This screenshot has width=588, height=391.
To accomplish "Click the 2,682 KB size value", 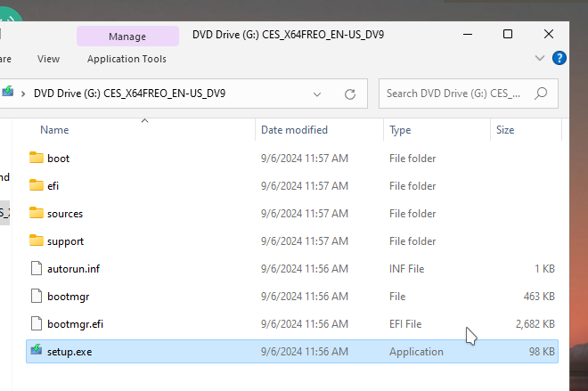I will pos(535,324).
